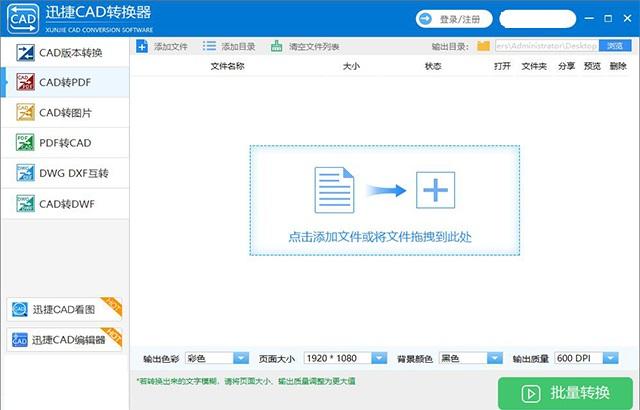Click the 文件夹 column header
The width and height of the screenshot is (640, 410).
pyautogui.click(x=534, y=66)
